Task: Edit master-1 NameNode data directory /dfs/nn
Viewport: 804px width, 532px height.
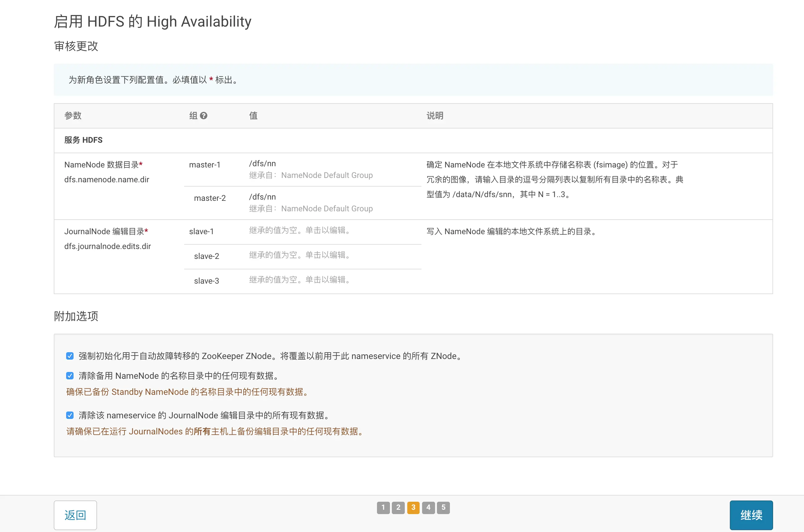Action: (263, 163)
